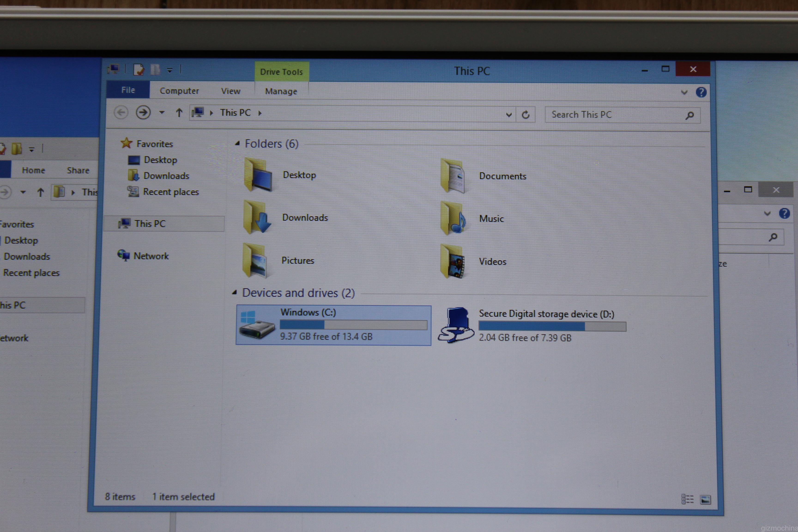Collapse the Devices and drives group
The image size is (798, 532).
click(x=234, y=292)
